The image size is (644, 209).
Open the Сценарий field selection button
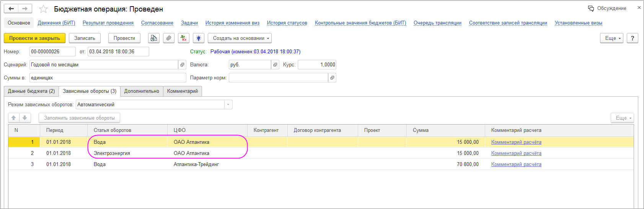pyautogui.click(x=183, y=65)
